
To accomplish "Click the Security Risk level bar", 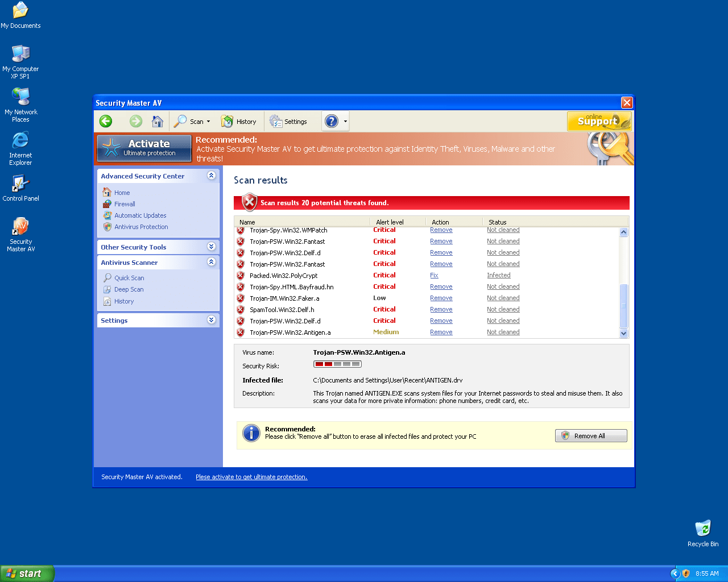I will pyautogui.click(x=337, y=364).
